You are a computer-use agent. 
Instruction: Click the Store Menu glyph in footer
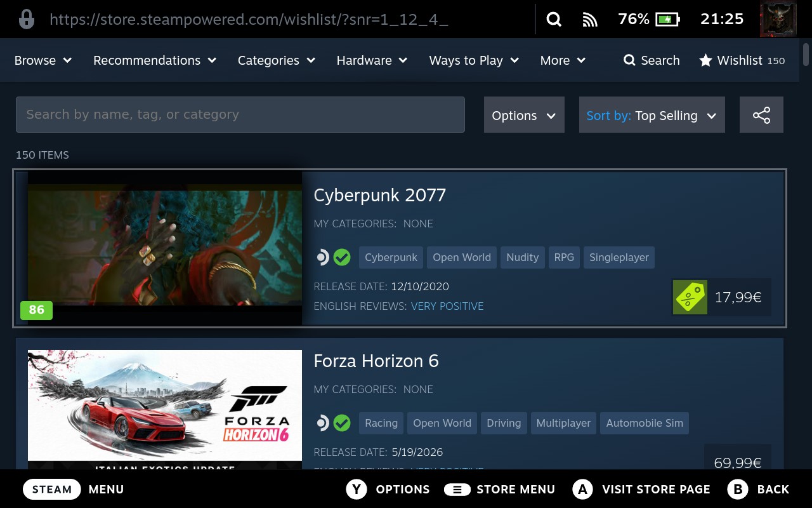coord(457,489)
